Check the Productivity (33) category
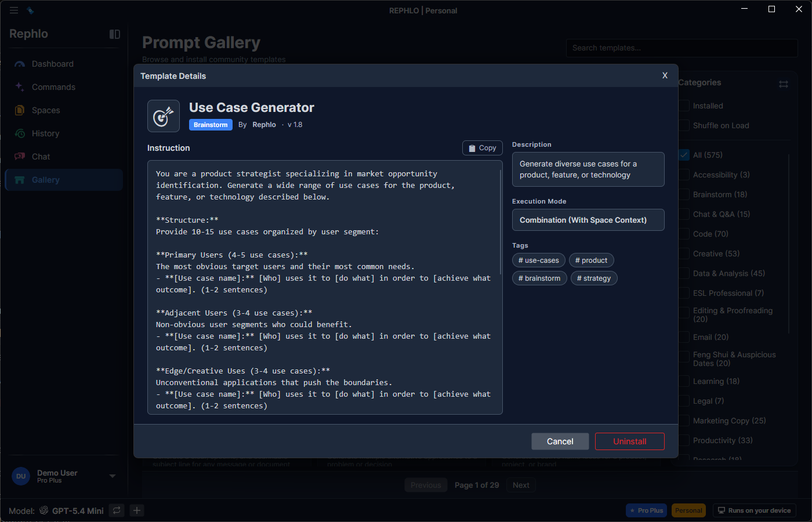 pyautogui.click(x=684, y=440)
